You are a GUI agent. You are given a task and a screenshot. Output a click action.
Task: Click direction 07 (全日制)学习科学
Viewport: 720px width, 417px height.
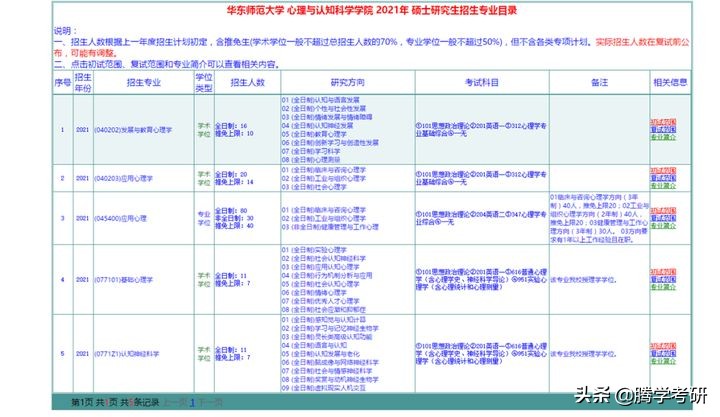coord(311,151)
